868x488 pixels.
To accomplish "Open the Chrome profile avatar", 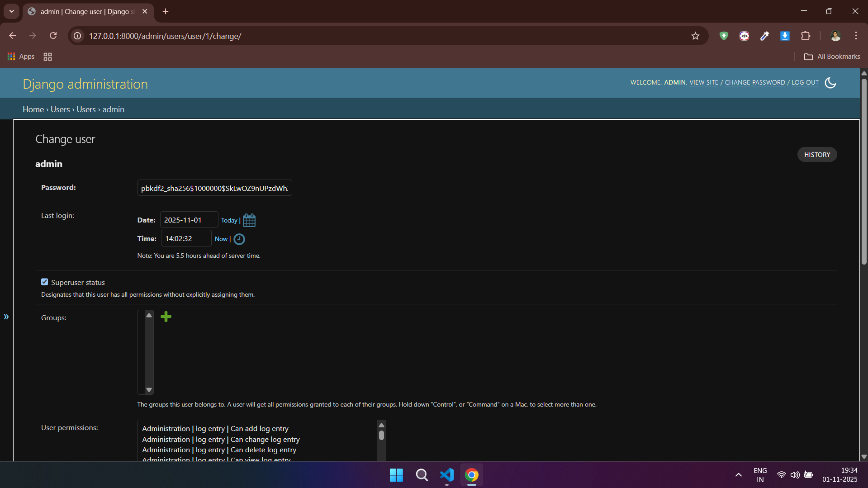I will click(x=835, y=36).
